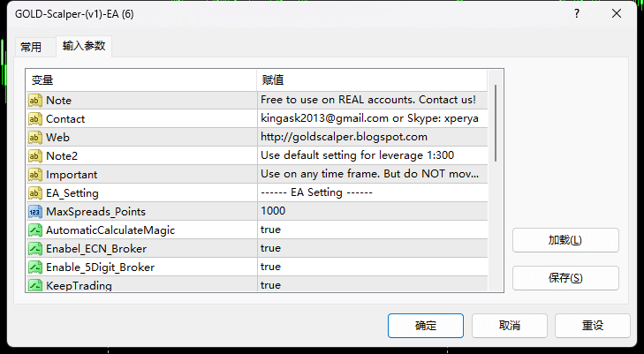Confirm with the 确定 button
Screen dimensions: 644x354
tap(426, 326)
